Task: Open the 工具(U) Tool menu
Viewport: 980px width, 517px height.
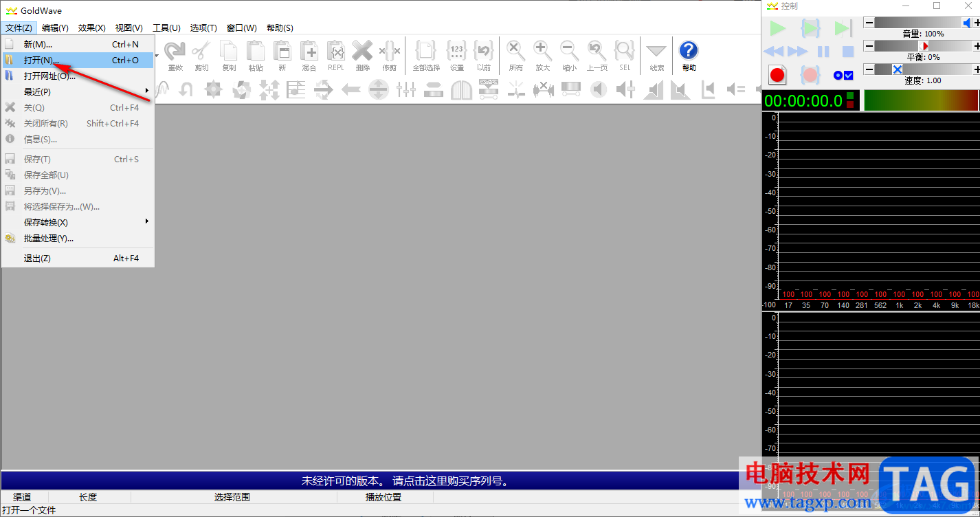Action: click(166, 28)
